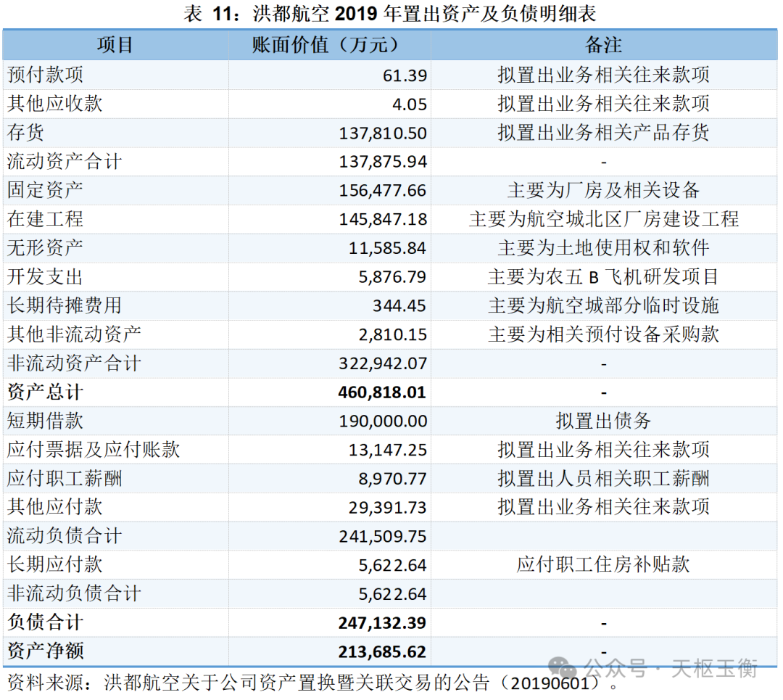
Task: Select the 在建工程 value 145,847.18
Action: coord(383,219)
